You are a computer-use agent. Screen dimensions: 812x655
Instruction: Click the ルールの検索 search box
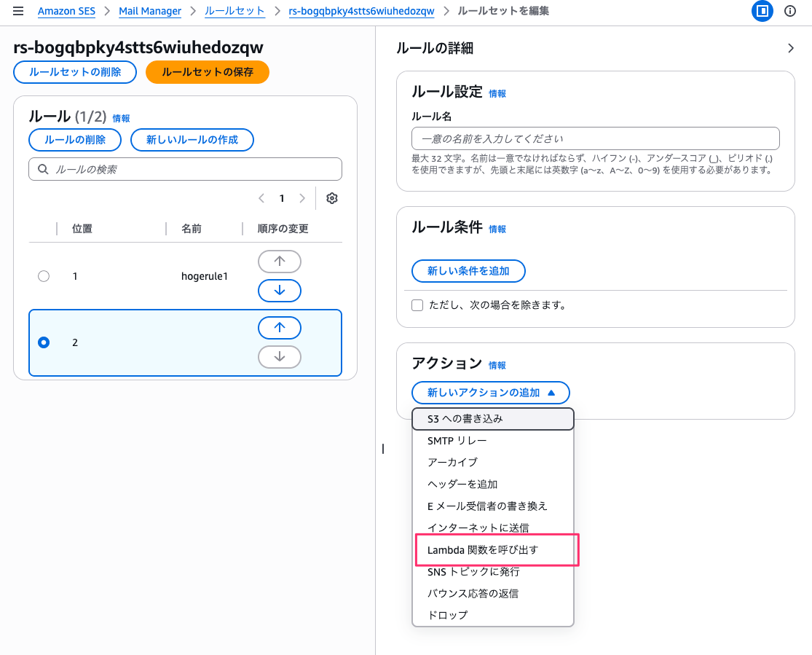tap(185, 169)
